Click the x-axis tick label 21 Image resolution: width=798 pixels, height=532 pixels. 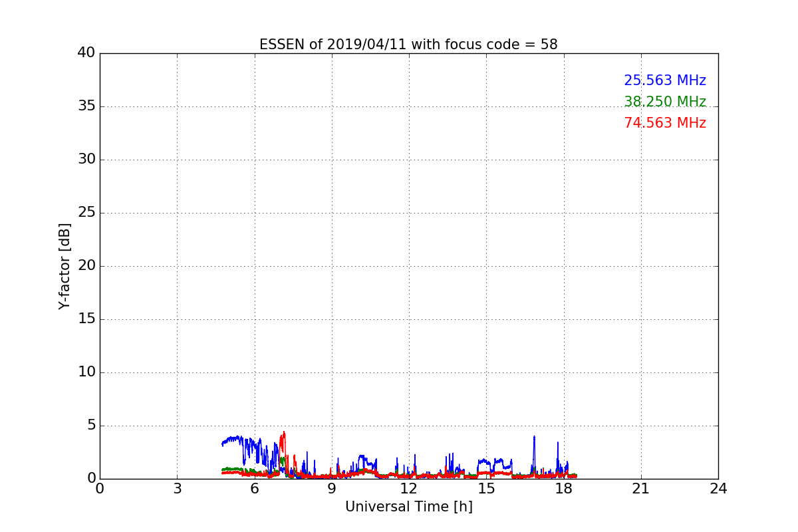(641, 489)
